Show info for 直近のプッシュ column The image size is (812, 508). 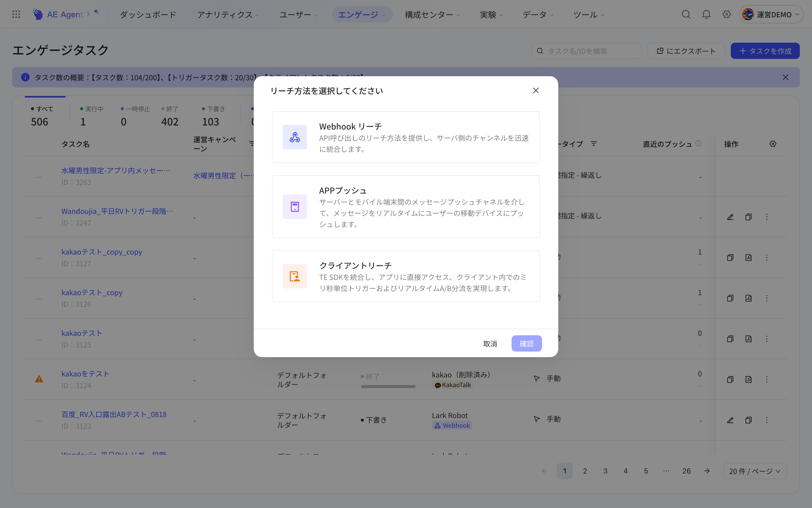pos(698,144)
